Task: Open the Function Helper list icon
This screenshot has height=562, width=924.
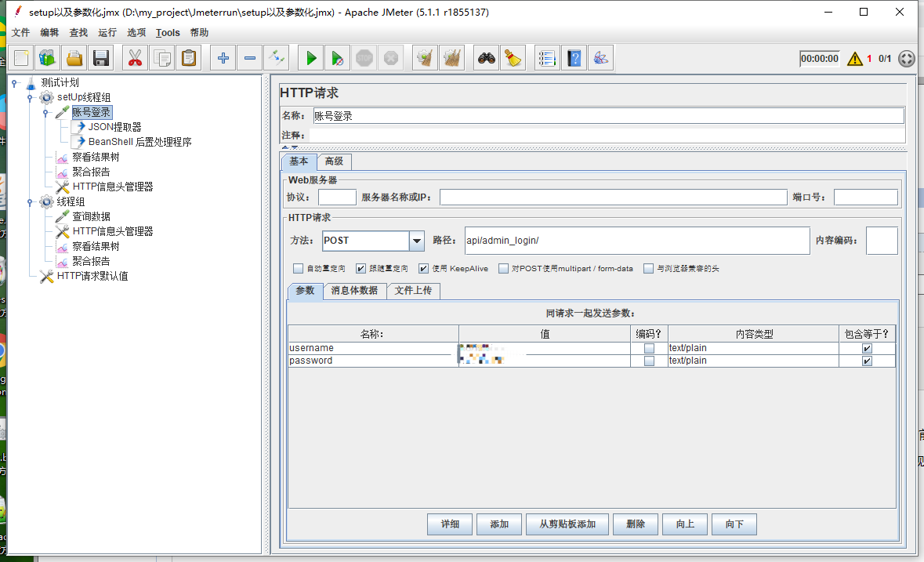Action: coord(547,58)
